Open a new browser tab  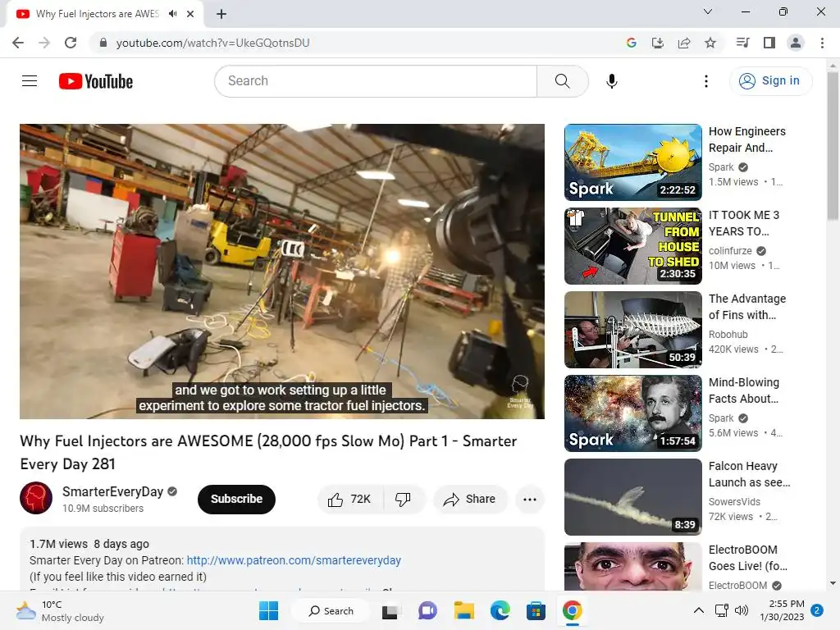point(221,14)
